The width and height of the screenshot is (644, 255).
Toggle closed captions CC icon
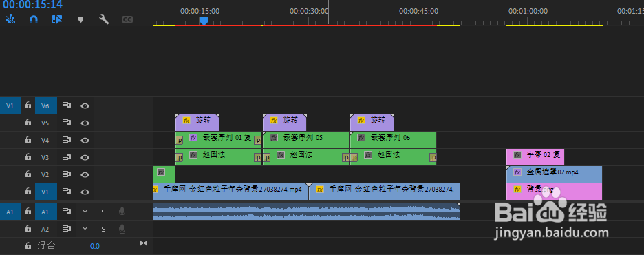pos(127,19)
